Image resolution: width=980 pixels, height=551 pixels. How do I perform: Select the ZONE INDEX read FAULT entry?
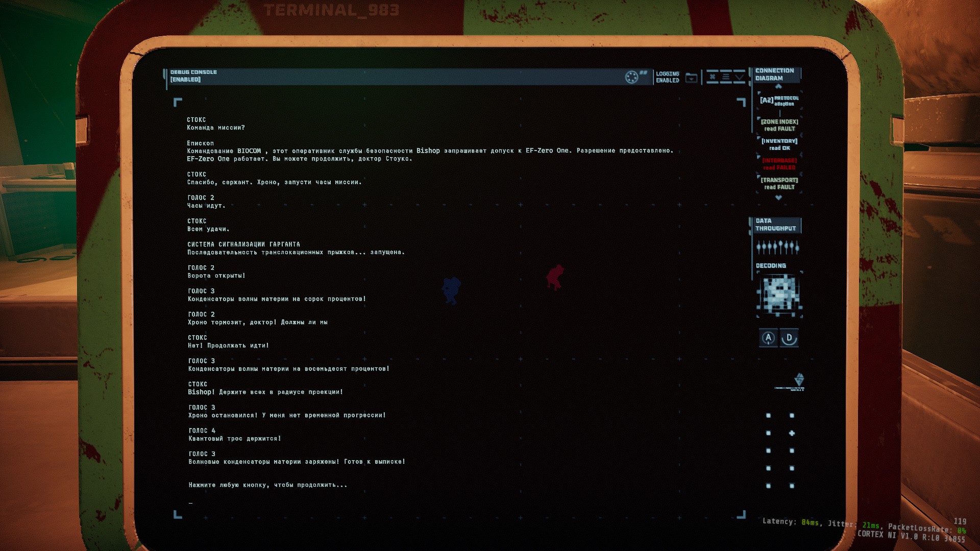coord(779,126)
